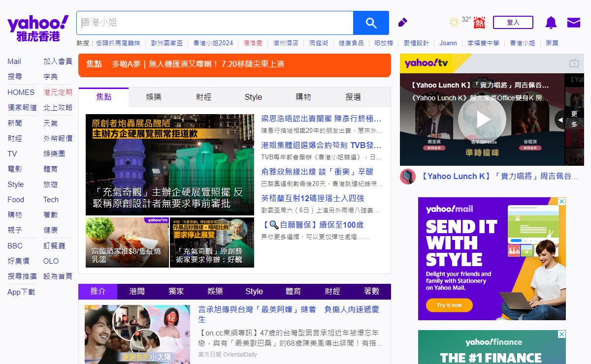Open the 獨家 tab

click(176, 291)
